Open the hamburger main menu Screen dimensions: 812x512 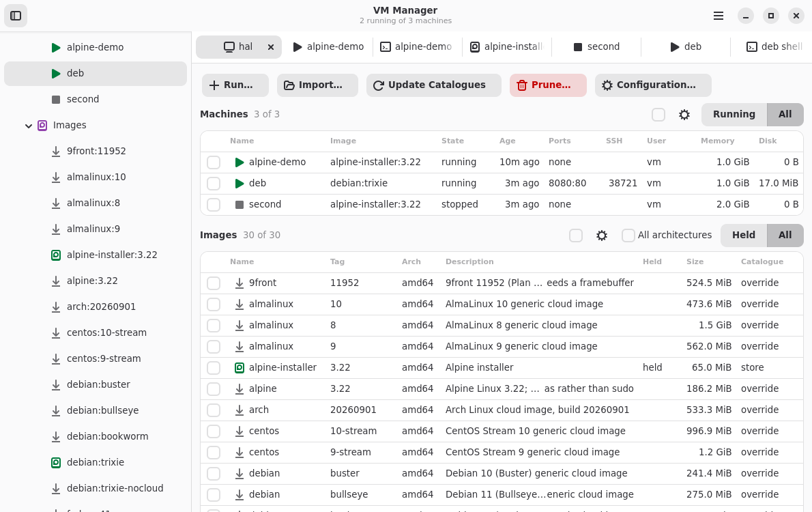(719, 16)
